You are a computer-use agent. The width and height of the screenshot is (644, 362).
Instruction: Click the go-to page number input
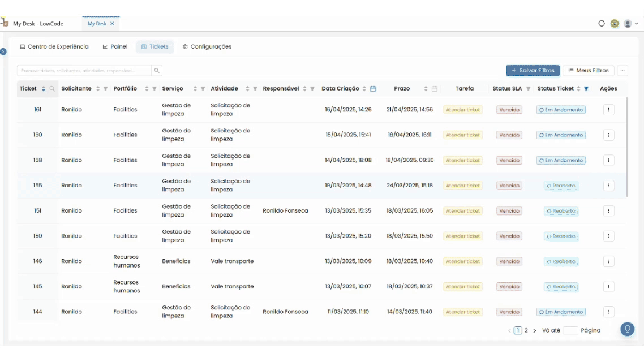[x=570, y=330]
